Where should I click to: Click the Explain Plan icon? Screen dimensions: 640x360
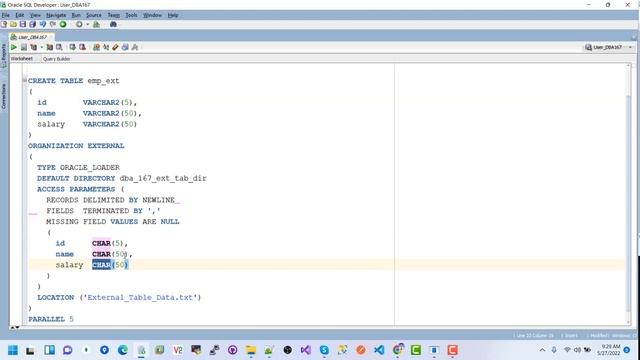pyautogui.click(x=33, y=47)
